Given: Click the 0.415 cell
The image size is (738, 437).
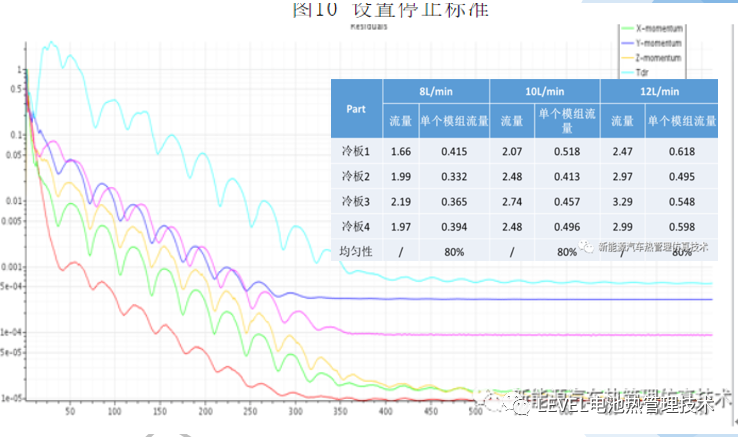Looking at the screenshot, I should tap(454, 151).
